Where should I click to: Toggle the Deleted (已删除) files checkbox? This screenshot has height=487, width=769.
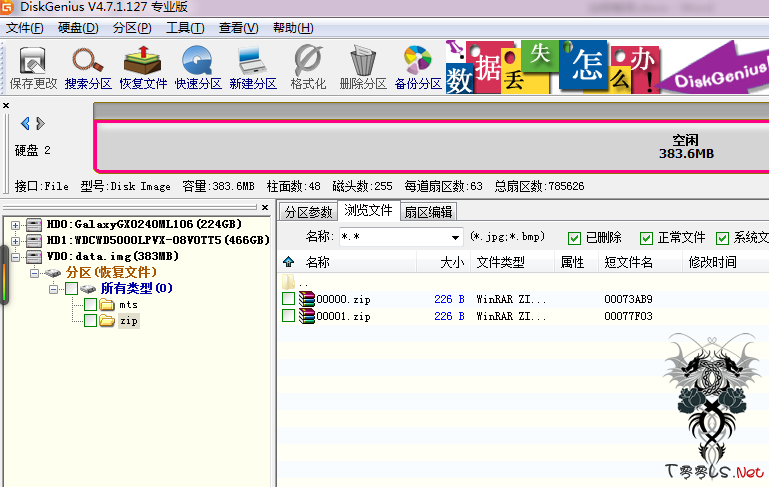574,238
